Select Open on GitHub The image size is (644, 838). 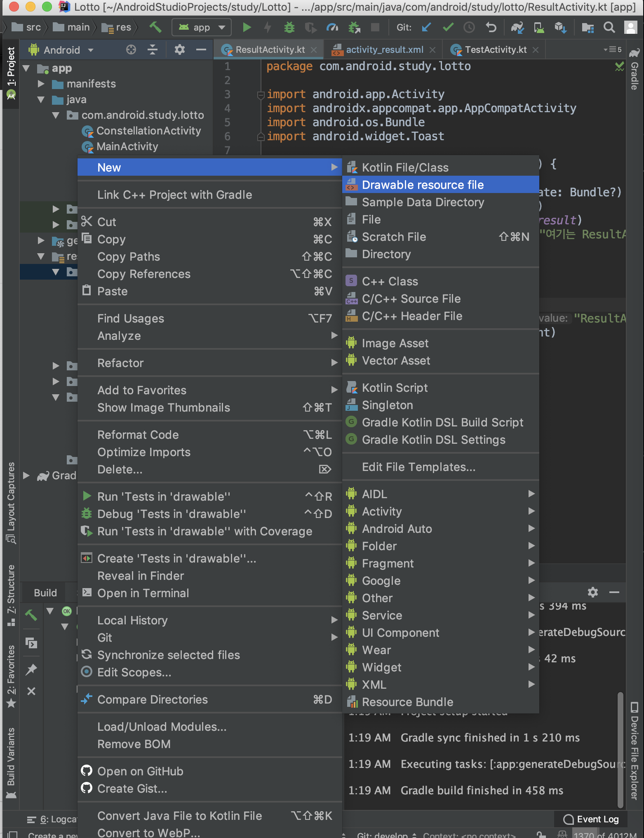[x=209, y=771]
